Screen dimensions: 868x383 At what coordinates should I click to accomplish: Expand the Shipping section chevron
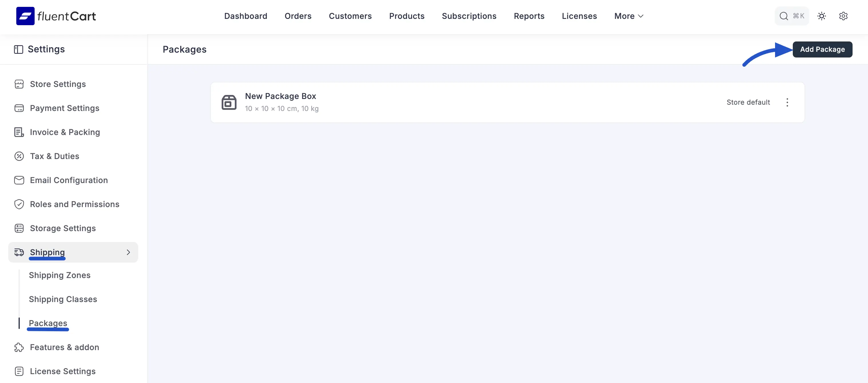128,252
